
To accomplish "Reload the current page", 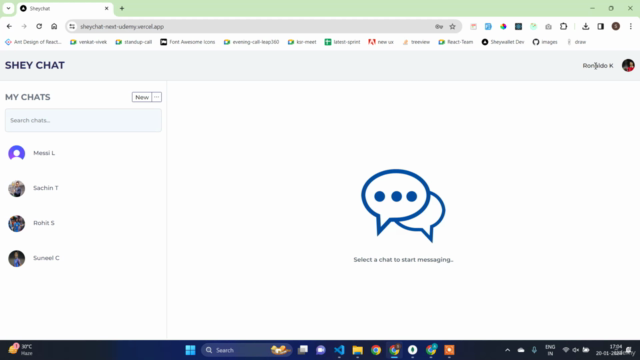I will click(39, 27).
